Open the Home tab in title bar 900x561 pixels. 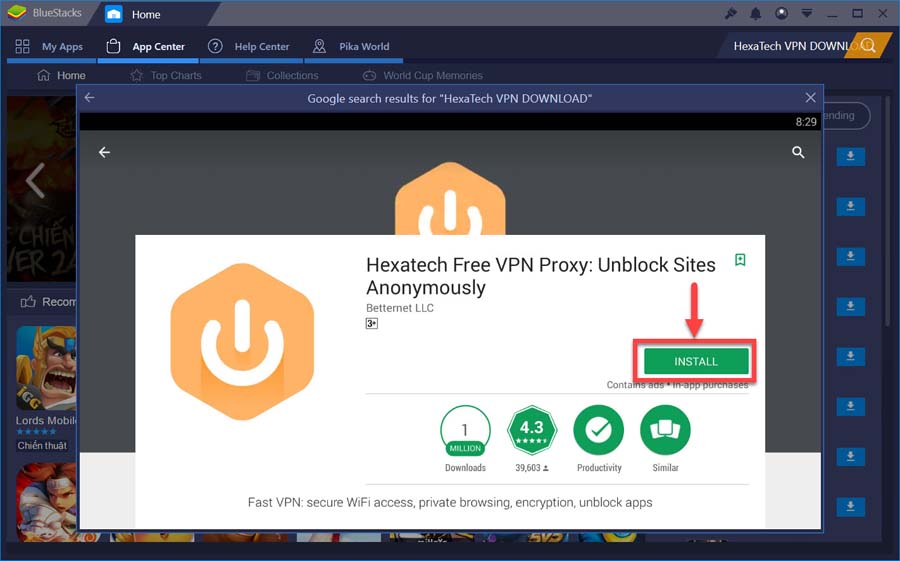click(133, 14)
